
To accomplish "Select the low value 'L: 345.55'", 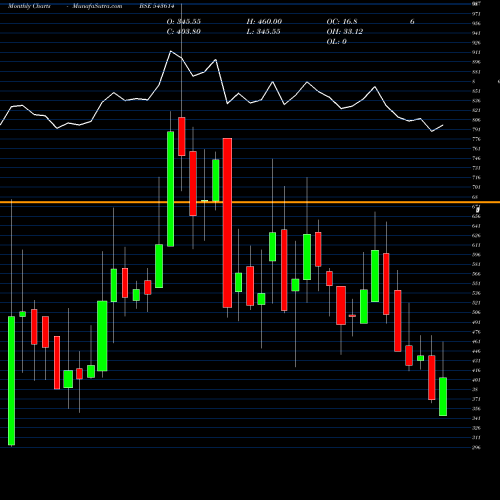I will tap(263, 31).
